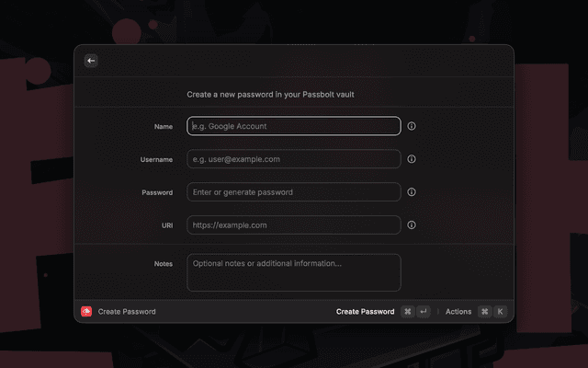Image resolution: width=588 pixels, height=368 pixels.
Task: Focus the URI input field
Action: tap(294, 224)
